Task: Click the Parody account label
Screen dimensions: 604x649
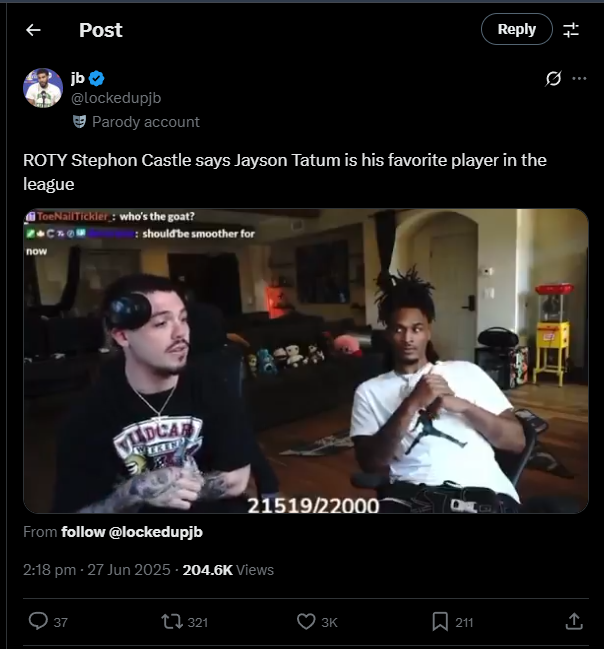Action: tap(146, 122)
